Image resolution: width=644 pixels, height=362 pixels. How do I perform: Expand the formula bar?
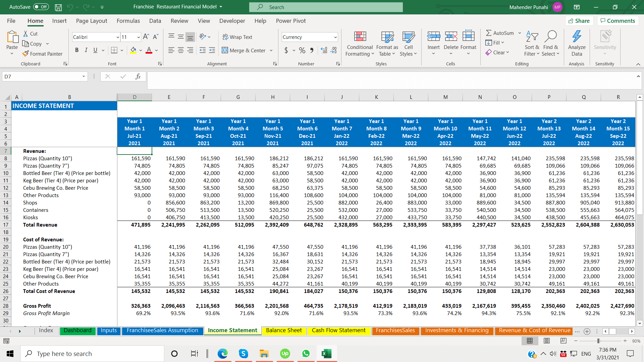(x=638, y=76)
